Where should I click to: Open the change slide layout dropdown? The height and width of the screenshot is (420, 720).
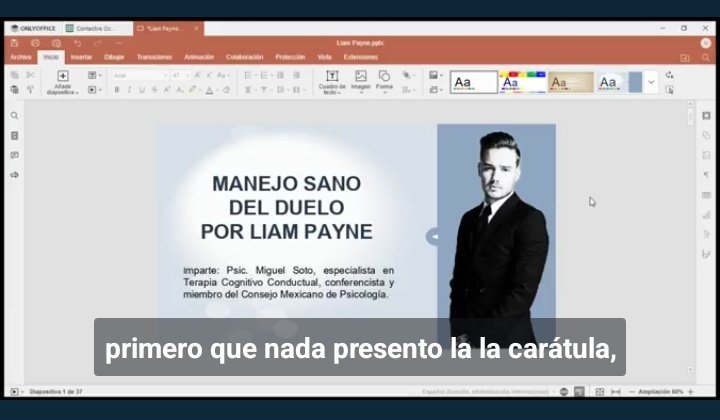coord(95,75)
